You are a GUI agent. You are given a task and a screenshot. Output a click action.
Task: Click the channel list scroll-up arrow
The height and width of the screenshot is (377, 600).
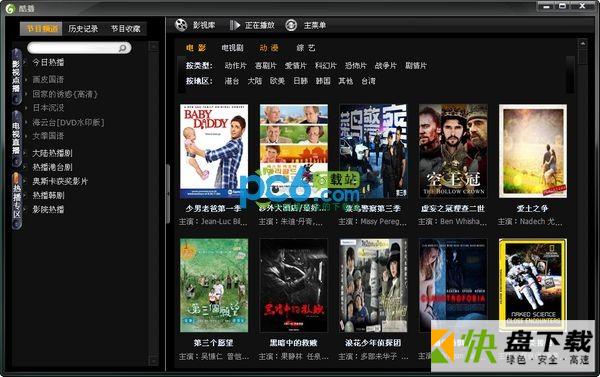pyautogui.click(x=153, y=46)
